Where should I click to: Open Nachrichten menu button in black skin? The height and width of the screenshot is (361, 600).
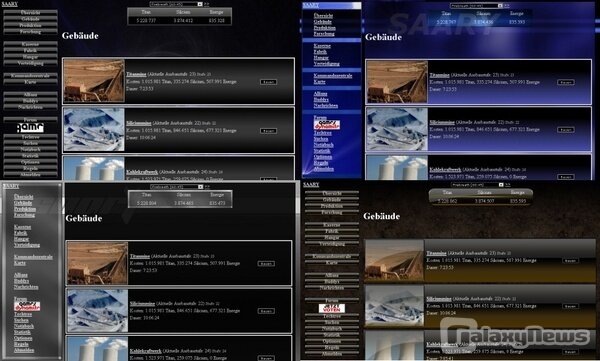point(30,107)
